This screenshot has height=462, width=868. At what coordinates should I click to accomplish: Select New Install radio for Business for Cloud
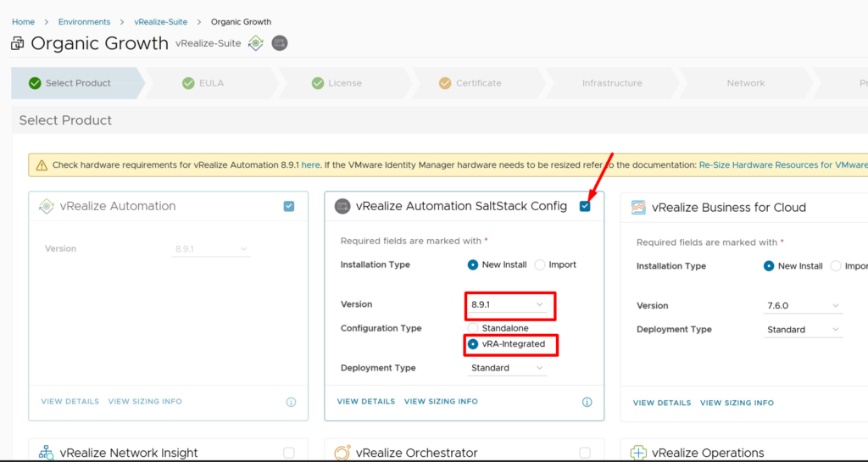[x=769, y=266]
